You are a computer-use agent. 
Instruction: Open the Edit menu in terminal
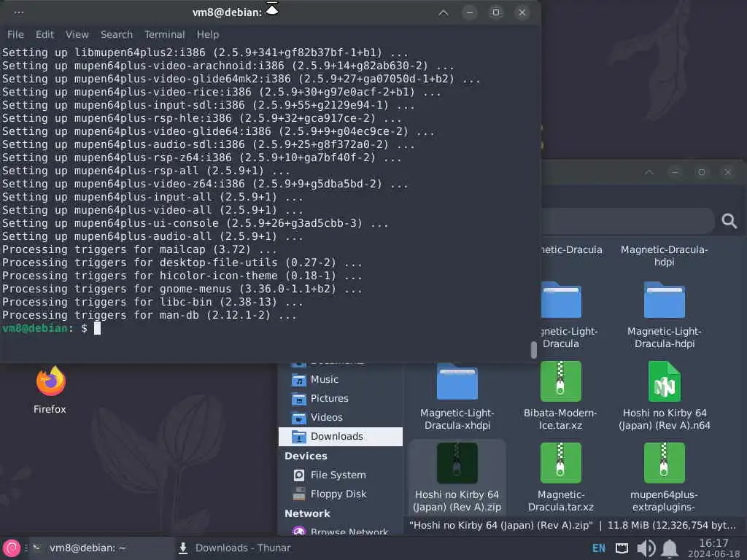[44, 34]
